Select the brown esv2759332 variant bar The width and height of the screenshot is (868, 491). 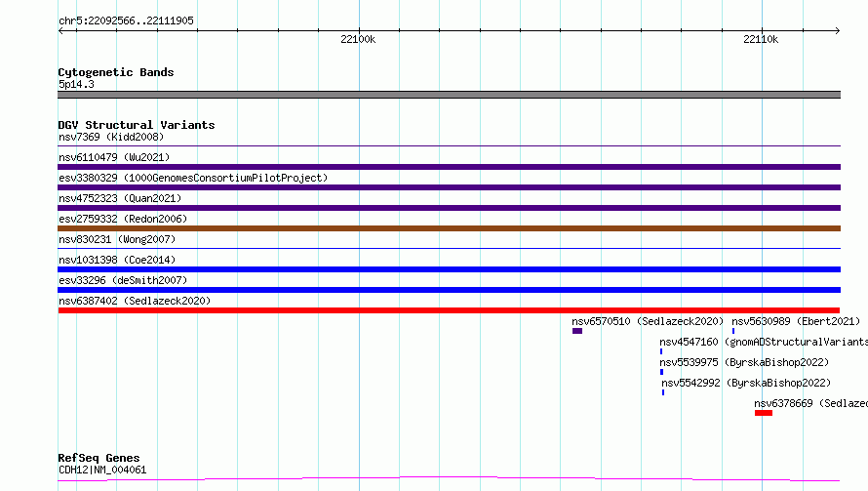pos(449,228)
